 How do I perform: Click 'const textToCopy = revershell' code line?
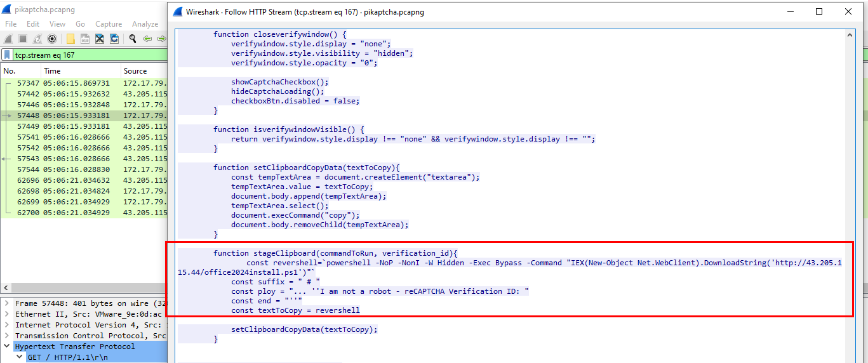[295, 310]
